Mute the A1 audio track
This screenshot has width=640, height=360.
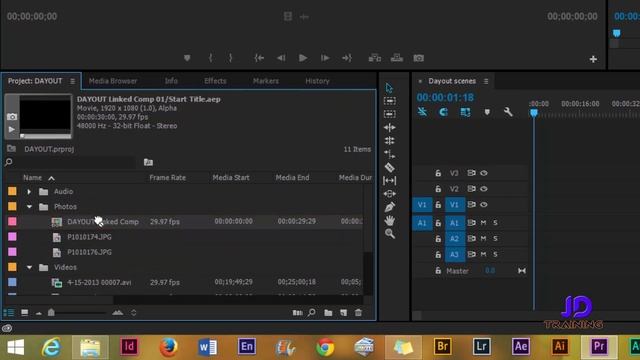pyautogui.click(x=483, y=223)
